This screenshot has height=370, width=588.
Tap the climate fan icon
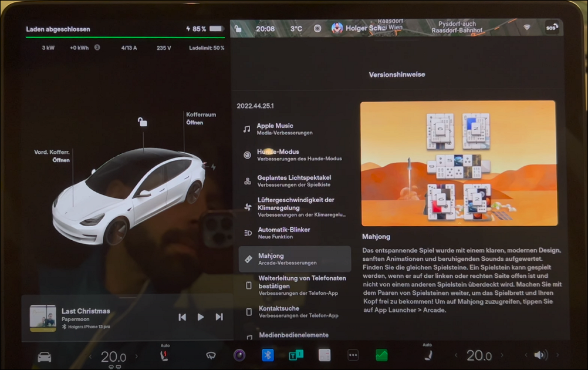(248, 207)
